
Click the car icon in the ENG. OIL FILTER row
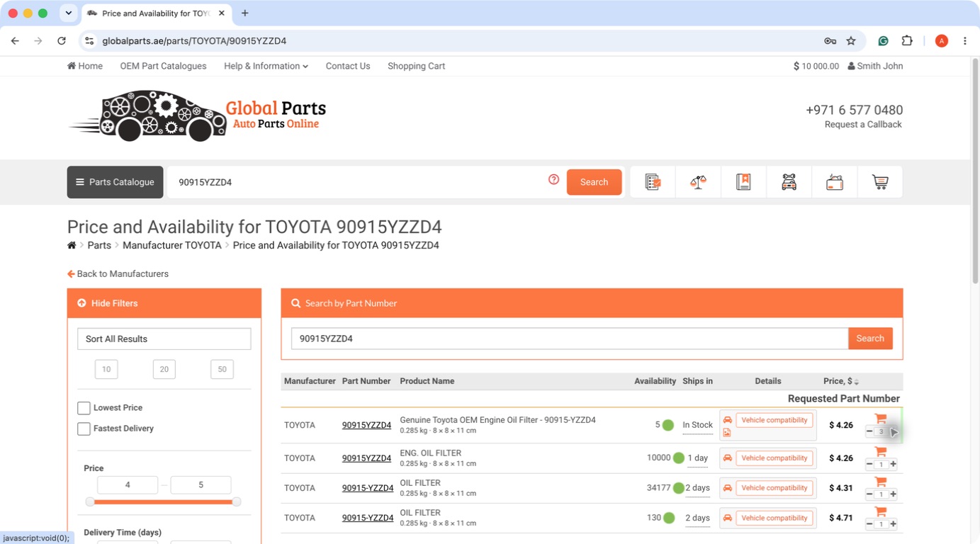727,458
